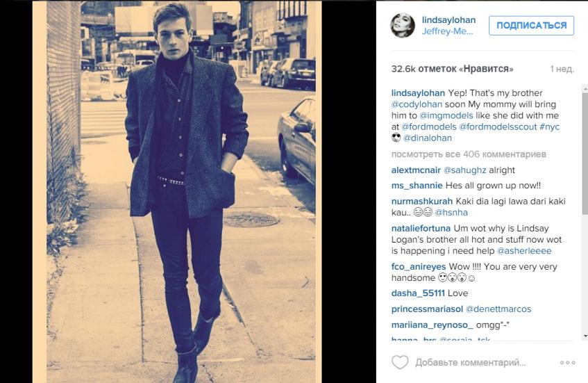Click the comments scrollbar thumb
The width and height of the screenshot is (588, 383).
tap(585, 153)
